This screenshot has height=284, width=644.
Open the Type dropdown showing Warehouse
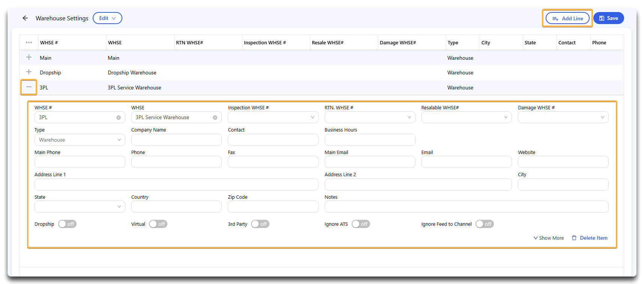80,140
